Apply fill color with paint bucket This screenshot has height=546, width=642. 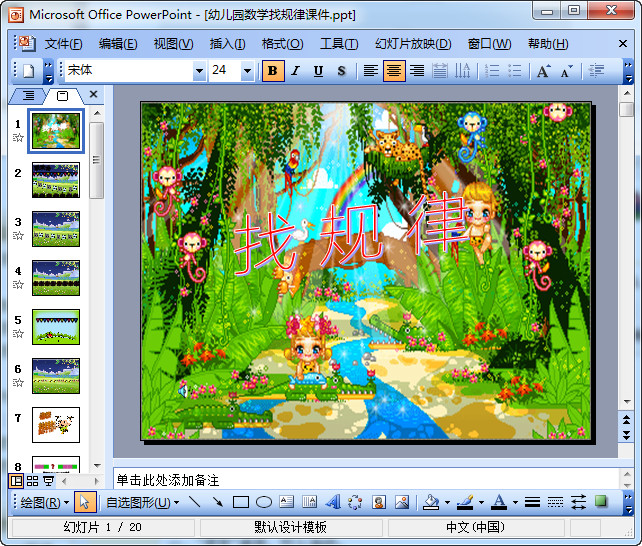(x=431, y=502)
